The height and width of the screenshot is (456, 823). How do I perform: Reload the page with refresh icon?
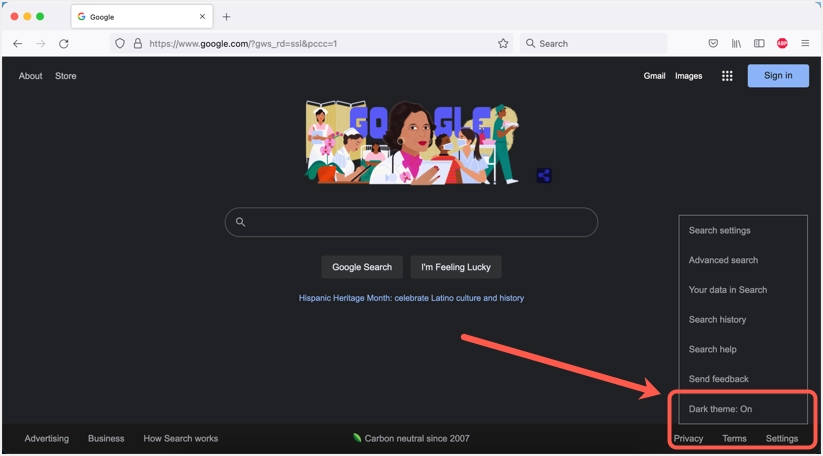tap(64, 44)
